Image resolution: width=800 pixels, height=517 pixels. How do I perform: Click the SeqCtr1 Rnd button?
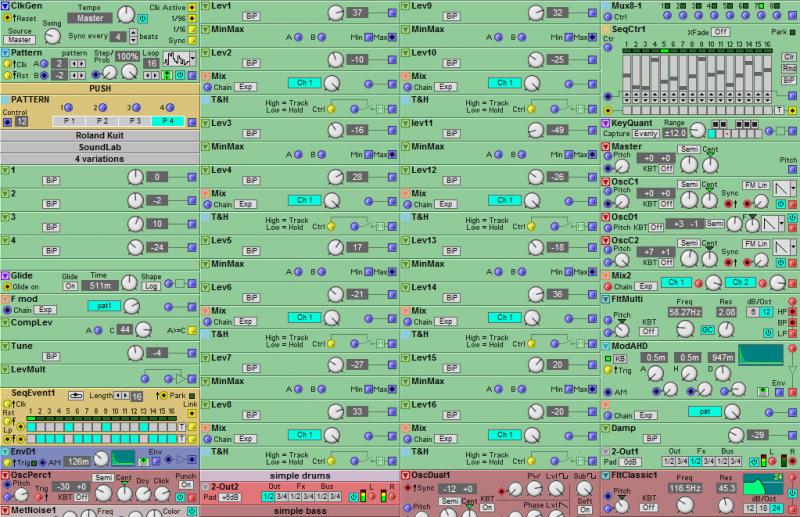tap(789, 68)
